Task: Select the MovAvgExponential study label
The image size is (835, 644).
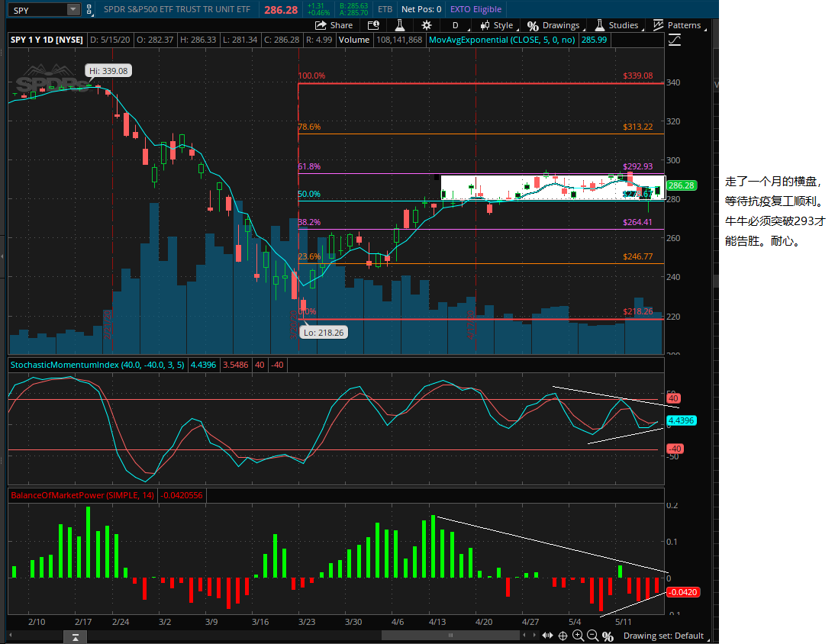Action: (x=501, y=40)
